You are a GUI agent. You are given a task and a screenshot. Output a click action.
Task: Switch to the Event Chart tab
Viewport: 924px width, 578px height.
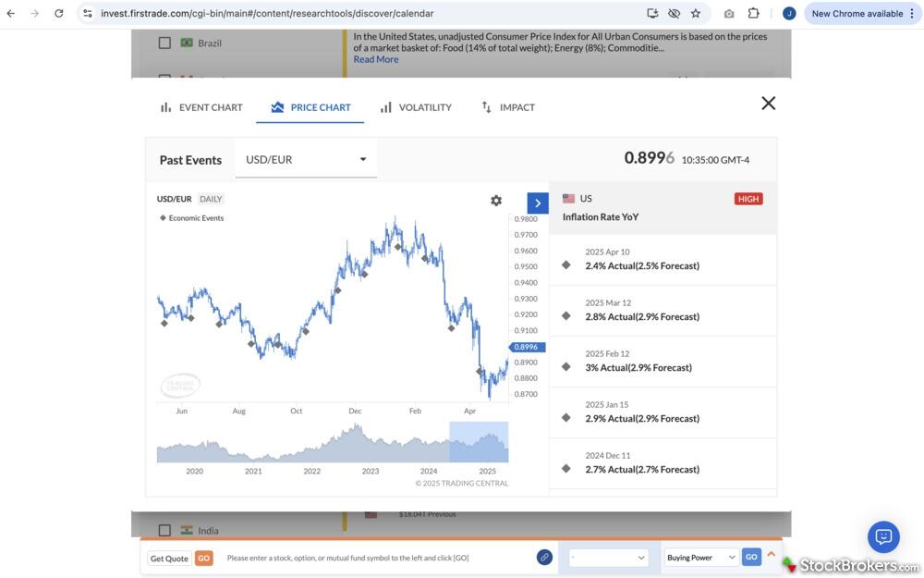[201, 107]
